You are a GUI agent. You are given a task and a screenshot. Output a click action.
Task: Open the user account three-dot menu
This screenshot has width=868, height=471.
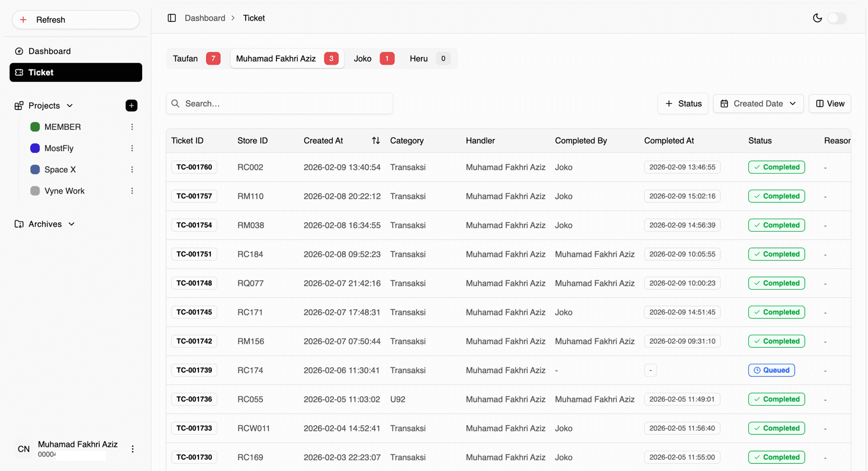click(x=133, y=449)
